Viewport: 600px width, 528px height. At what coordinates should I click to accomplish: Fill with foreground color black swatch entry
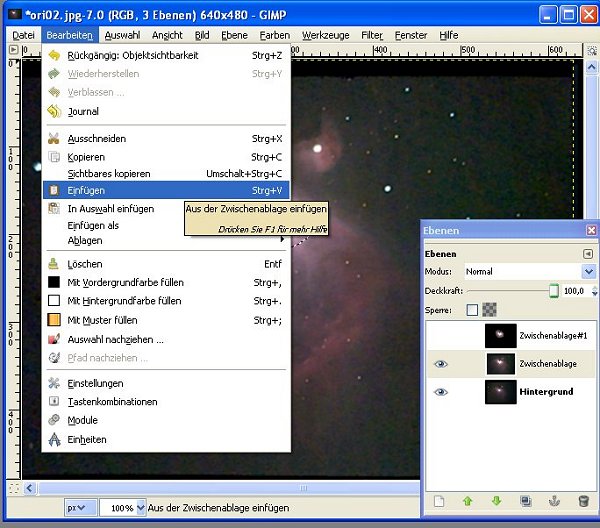(x=54, y=282)
